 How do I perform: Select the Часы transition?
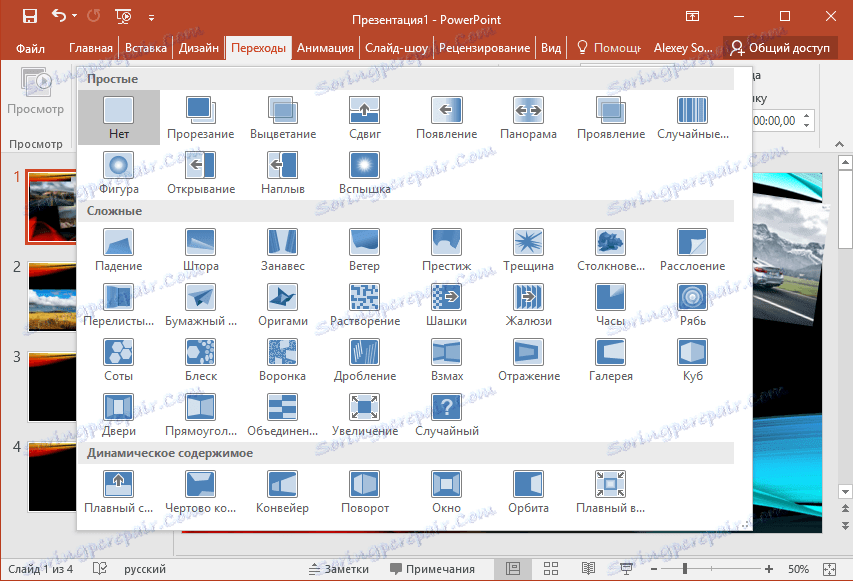(610, 298)
